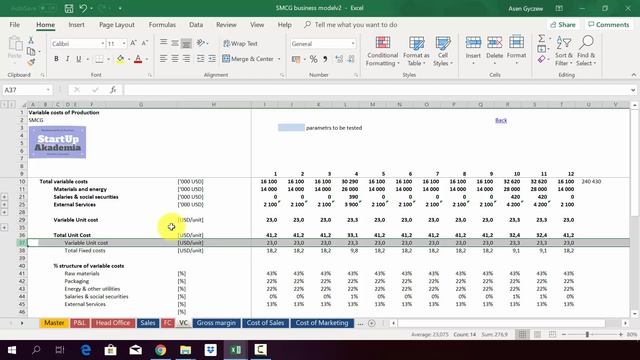
Task: Click the Copy icon
Action: pos(31,51)
